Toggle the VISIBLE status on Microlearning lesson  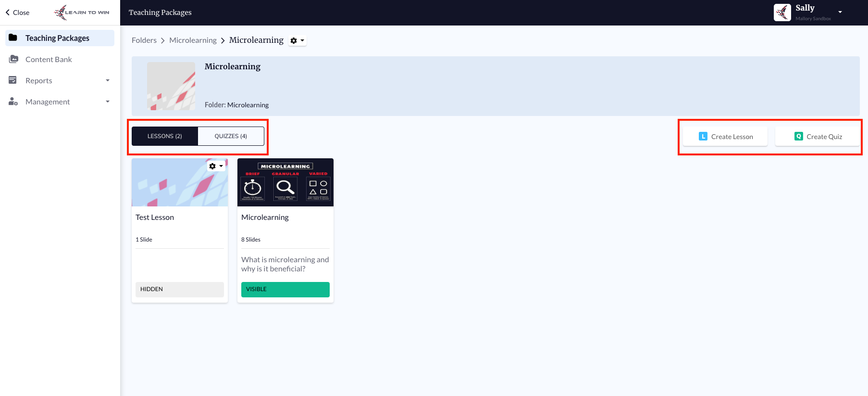point(285,289)
